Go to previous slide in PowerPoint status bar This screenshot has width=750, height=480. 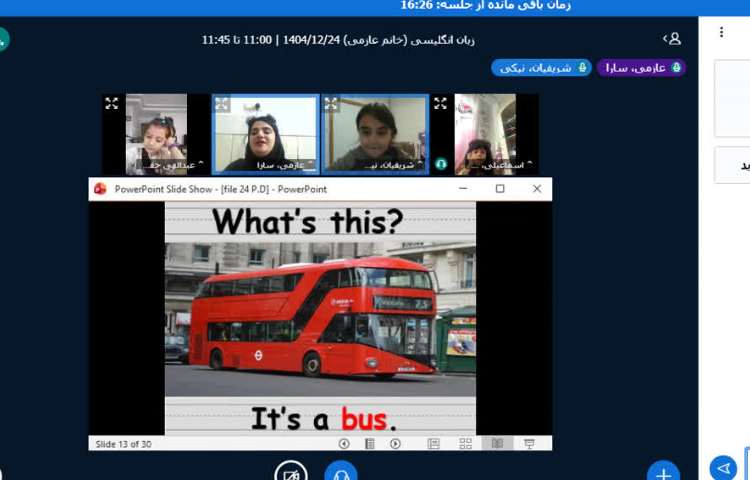(343, 444)
